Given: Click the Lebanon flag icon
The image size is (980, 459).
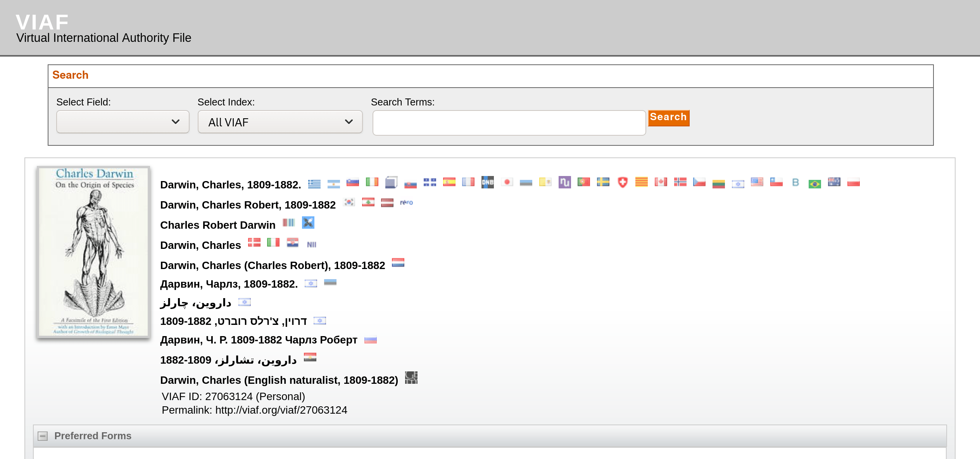Looking at the screenshot, I should (368, 202).
